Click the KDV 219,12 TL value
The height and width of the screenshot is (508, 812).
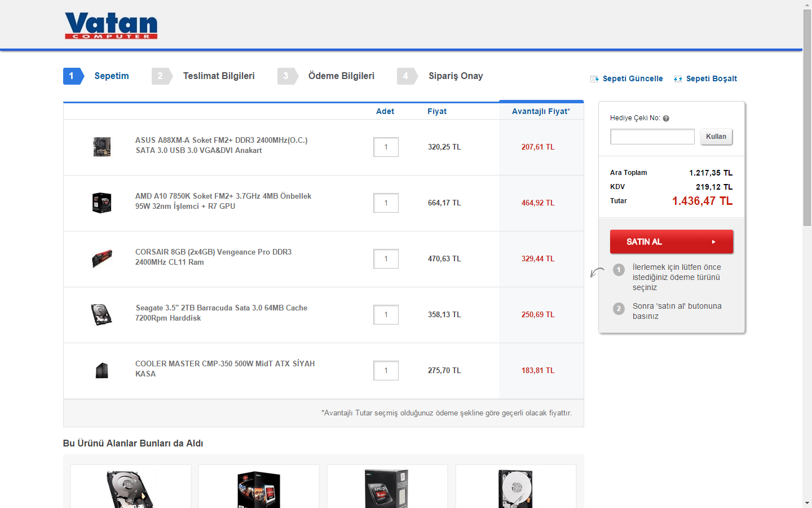714,187
